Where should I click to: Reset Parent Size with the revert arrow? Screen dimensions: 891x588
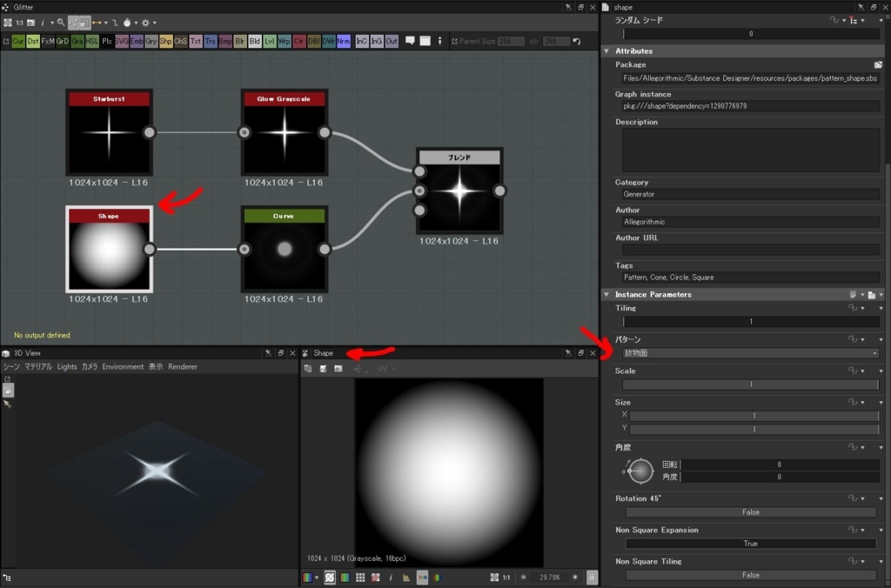click(577, 42)
